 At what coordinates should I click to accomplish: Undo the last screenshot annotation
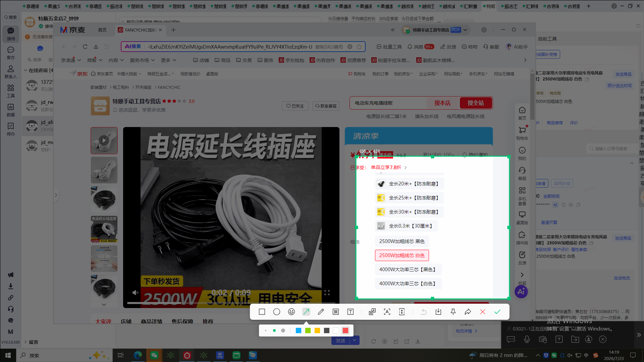[x=424, y=312]
